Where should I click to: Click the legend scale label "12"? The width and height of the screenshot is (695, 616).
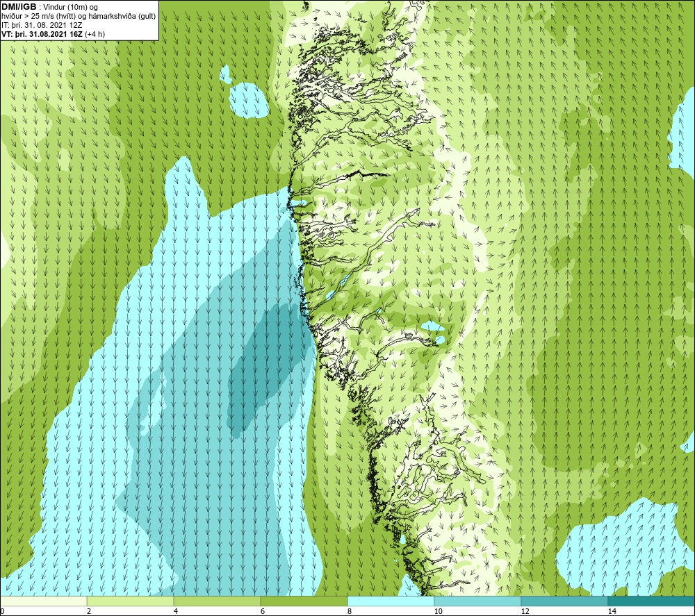(525, 611)
